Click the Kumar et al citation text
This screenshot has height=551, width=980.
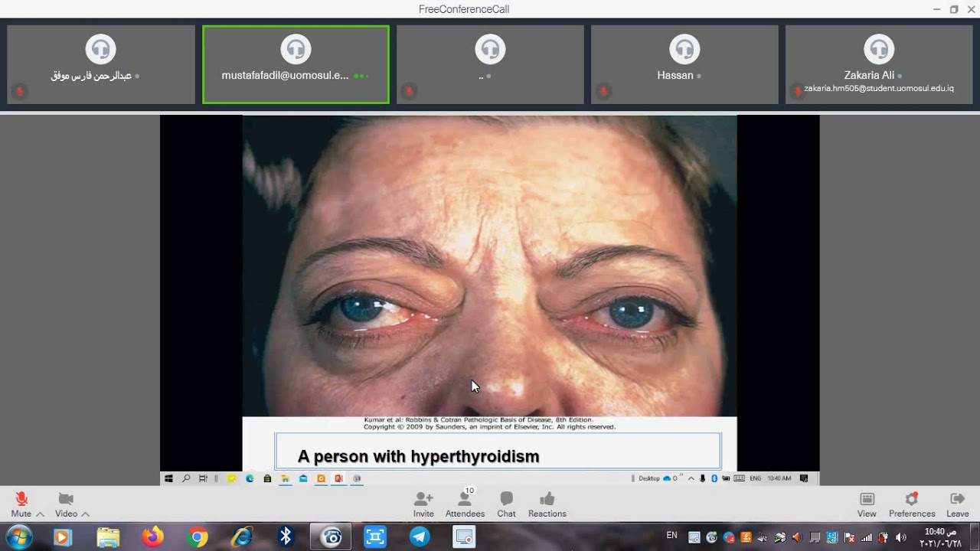point(489,423)
